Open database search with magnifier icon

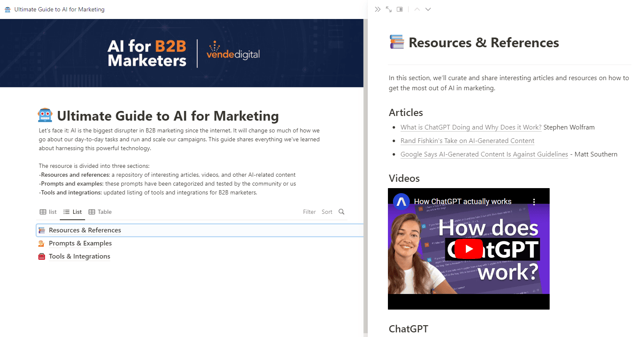(x=341, y=212)
